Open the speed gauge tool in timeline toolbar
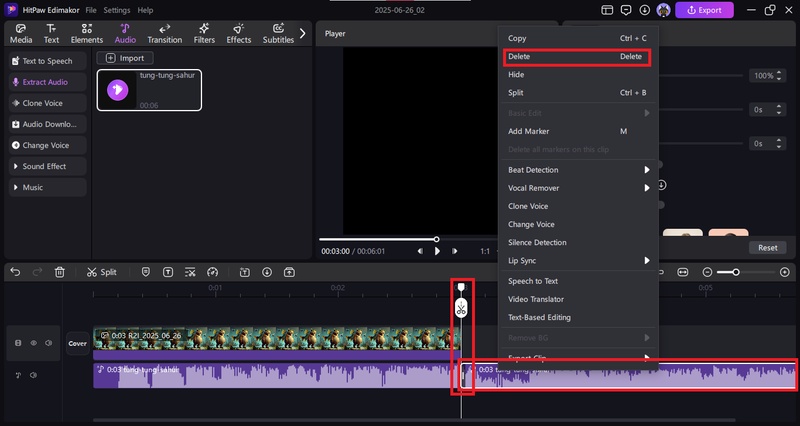 pos(212,272)
